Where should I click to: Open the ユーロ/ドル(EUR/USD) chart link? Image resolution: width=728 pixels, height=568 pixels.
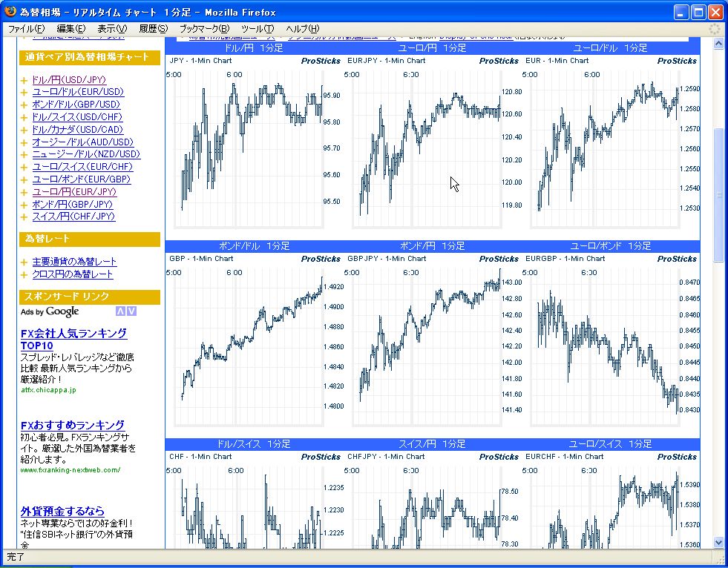[x=78, y=92]
